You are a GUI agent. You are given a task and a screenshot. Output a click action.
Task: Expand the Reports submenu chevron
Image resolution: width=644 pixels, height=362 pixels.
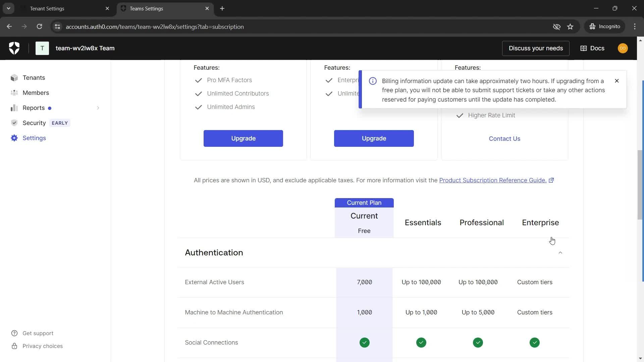(x=98, y=108)
